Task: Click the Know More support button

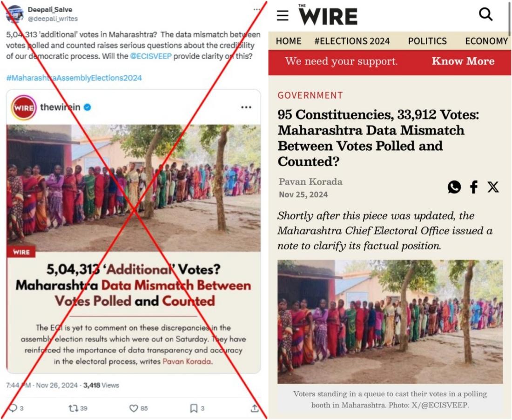Action: [463, 61]
